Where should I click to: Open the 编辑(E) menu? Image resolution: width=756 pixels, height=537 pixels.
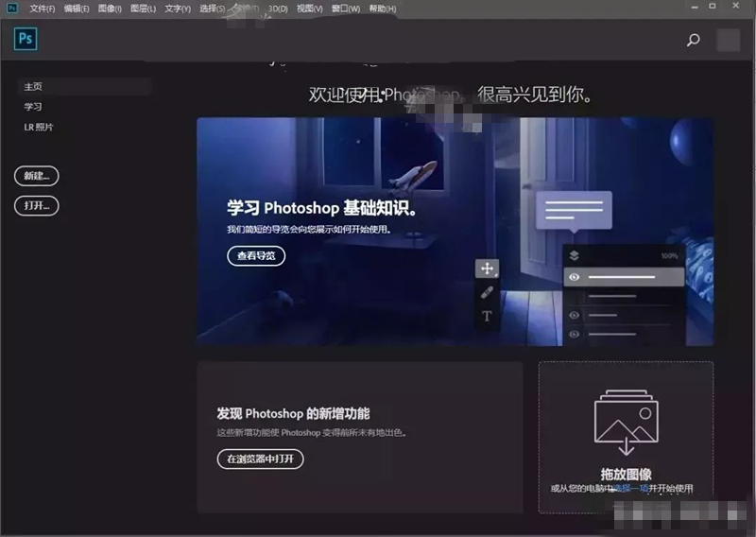point(77,9)
